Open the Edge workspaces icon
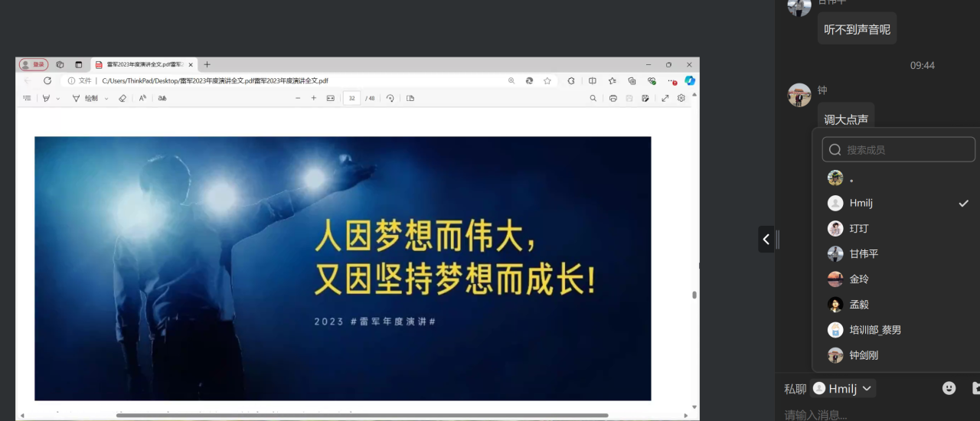Screen dimensions: 980x421 [x=60, y=65]
